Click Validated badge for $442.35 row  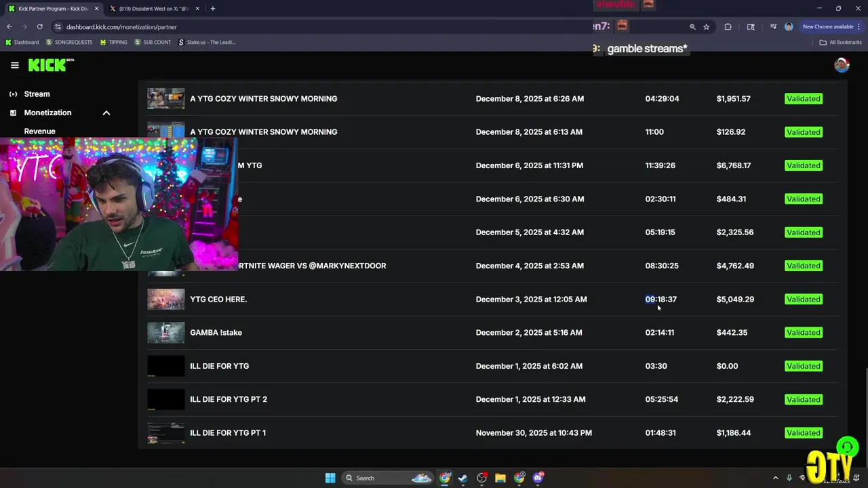click(804, 332)
